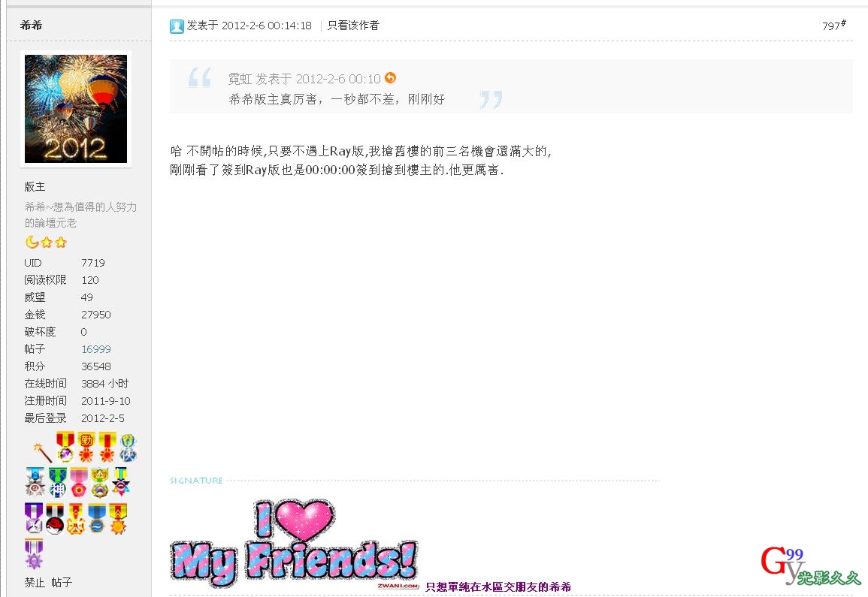
Task: Click the G99 光影久久 logo
Action: point(810,565)
